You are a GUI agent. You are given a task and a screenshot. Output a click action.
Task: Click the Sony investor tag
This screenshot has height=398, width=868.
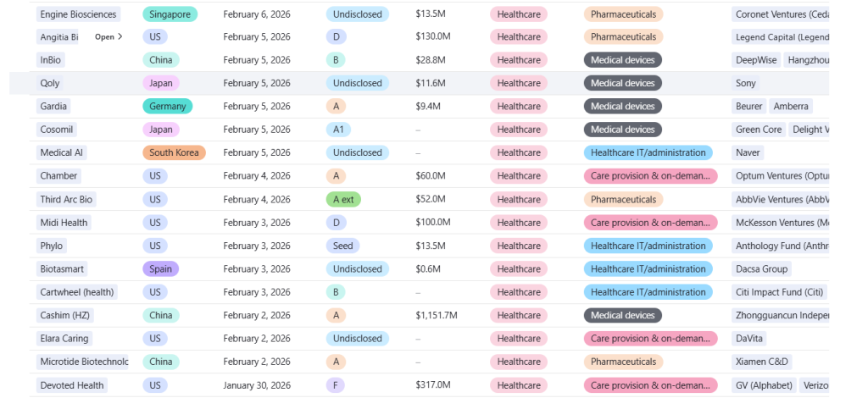(746, 84)
